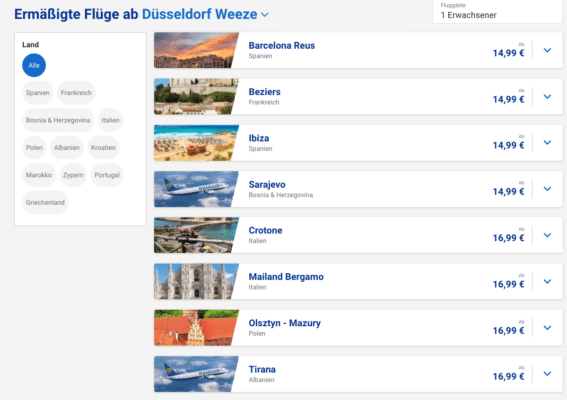Open the Fluggäste 1 Erwachsener passenger field
The image size is (567, 400).
pos(498,11)
